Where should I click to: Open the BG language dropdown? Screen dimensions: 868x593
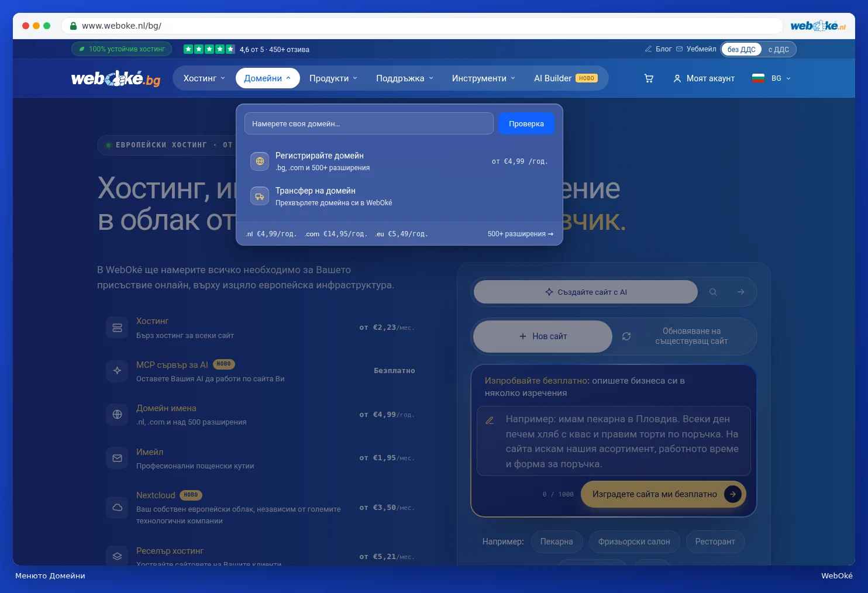[781, 78]
